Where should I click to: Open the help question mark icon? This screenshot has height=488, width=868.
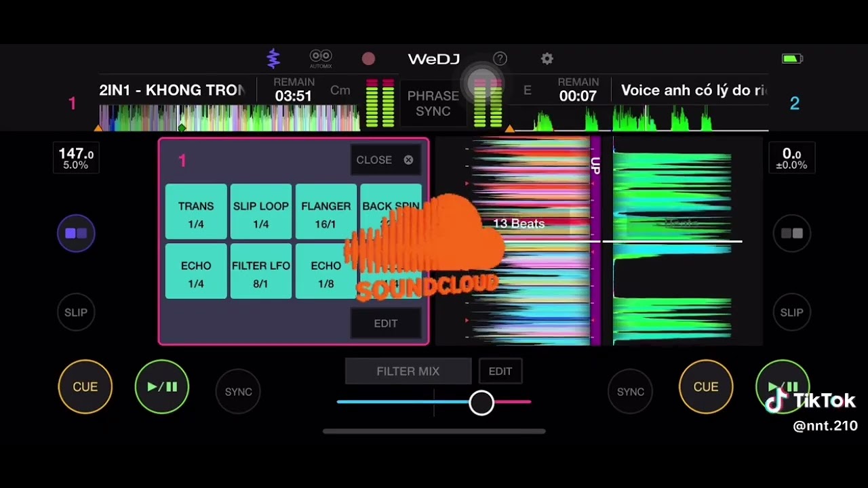point(500,59)
